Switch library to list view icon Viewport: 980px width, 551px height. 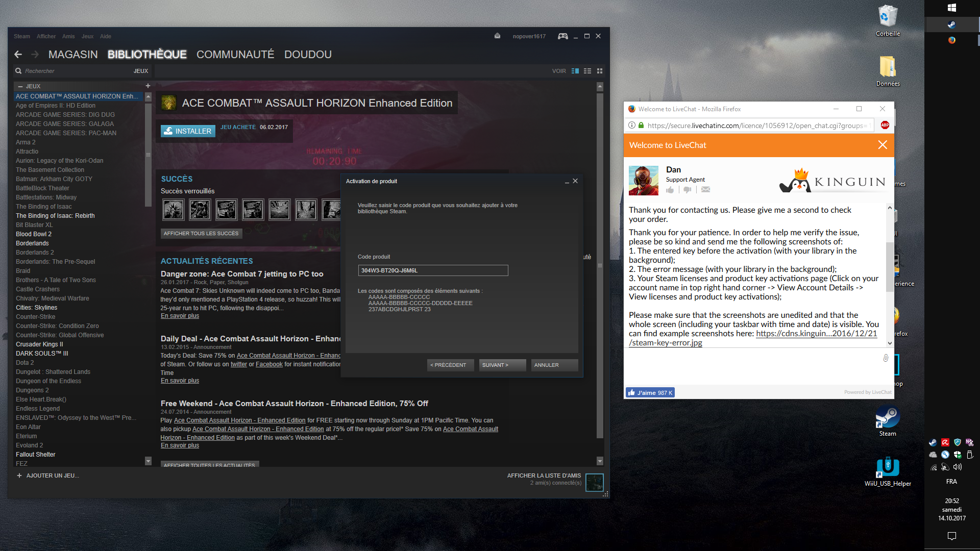(x=587, y=71)
